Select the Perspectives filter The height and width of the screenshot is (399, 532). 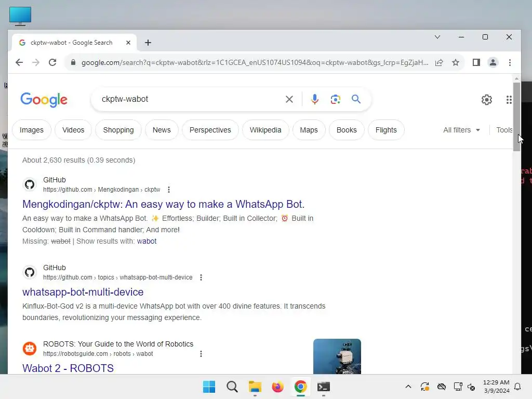click(x=210, y=130)
